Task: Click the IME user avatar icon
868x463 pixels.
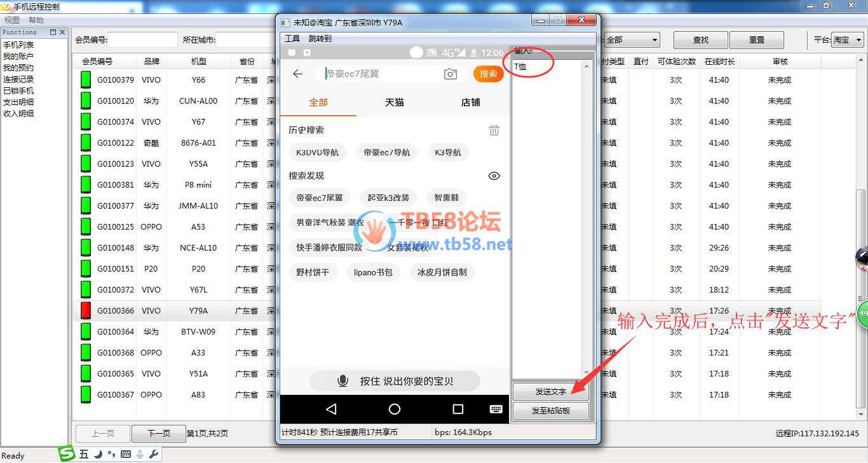Action: (x=140, y=454)
